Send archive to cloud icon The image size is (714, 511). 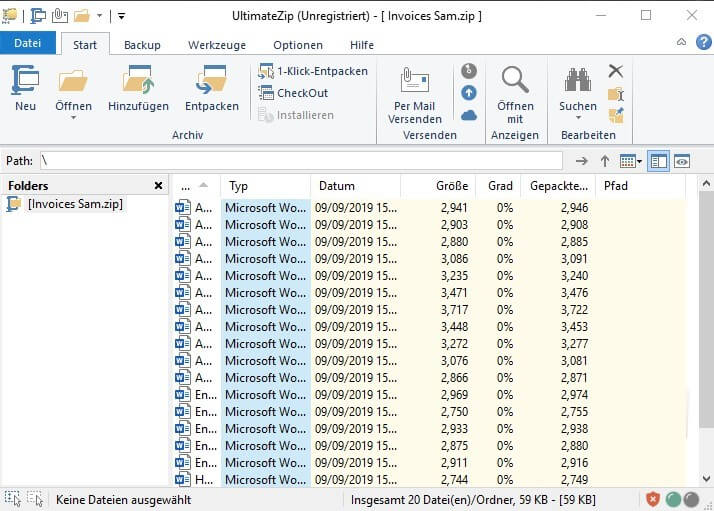[x=469, y=115]
